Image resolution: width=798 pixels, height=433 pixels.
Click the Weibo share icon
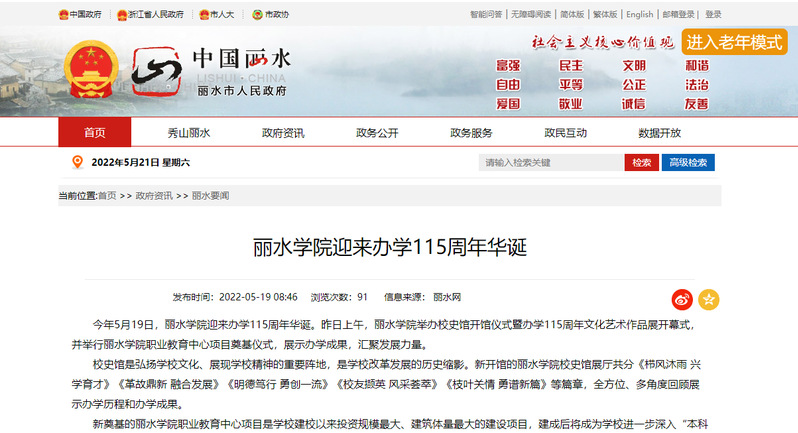(682, 299)
